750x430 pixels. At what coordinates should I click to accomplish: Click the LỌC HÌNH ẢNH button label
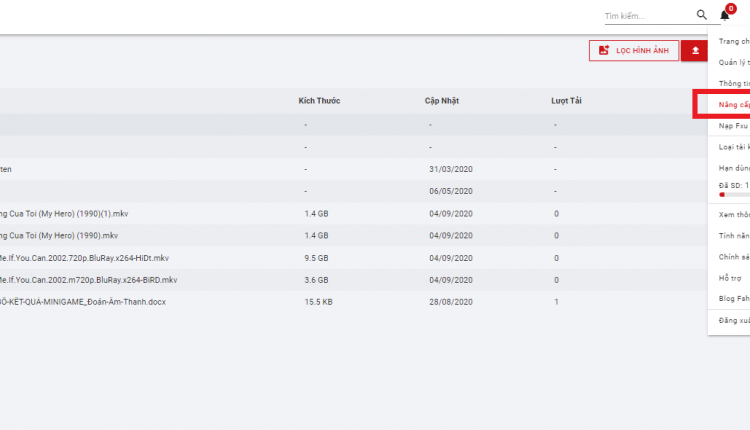tap(642, 51)
